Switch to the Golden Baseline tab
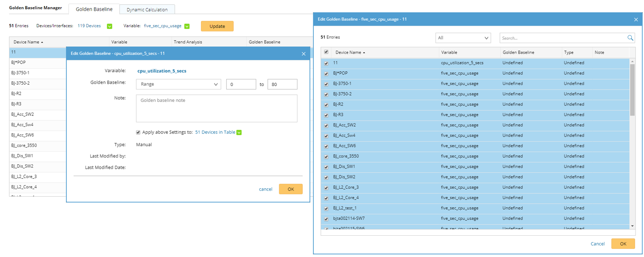The image size is (644, 257). pyautogui.click(x=94, y=9)
